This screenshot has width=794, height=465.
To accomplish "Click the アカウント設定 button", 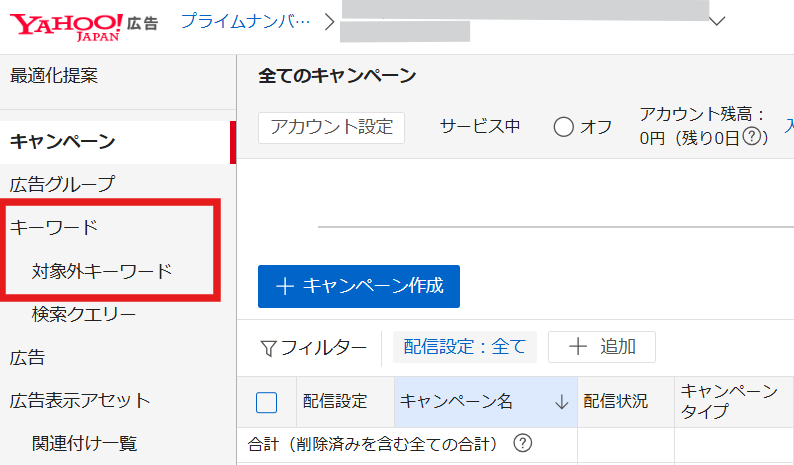I will [x=331, y=127].
